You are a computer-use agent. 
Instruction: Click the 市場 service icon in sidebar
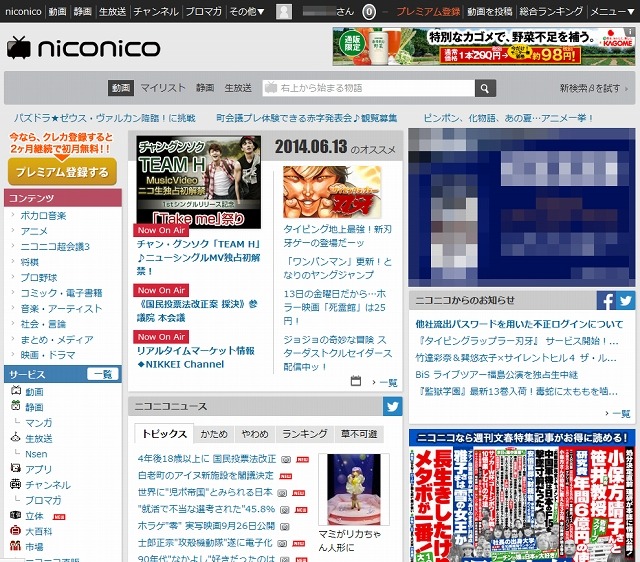16,545
